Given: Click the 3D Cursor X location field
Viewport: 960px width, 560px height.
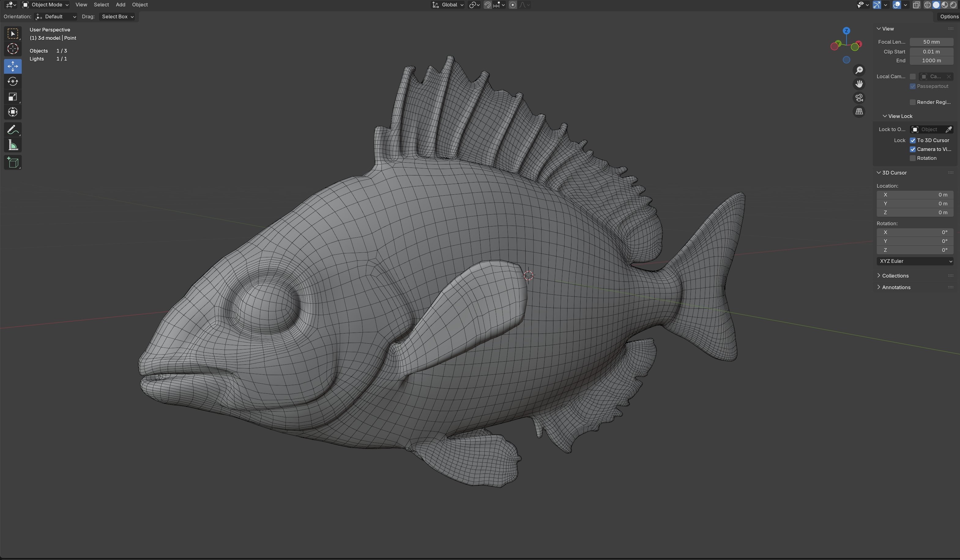Looking at the screenshot, I should [915, 194].
